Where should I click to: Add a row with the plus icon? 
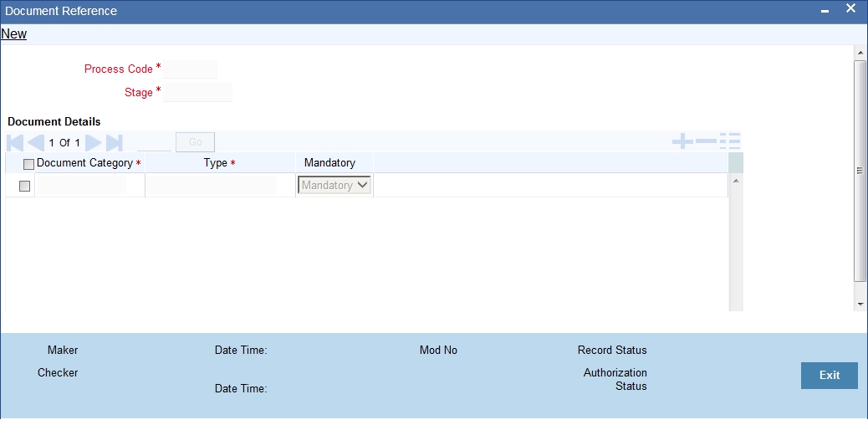[682, 142]
